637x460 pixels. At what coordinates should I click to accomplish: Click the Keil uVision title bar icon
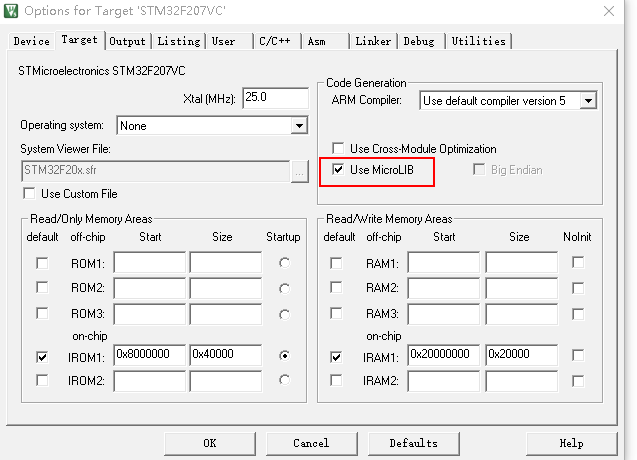coord(11,11)
